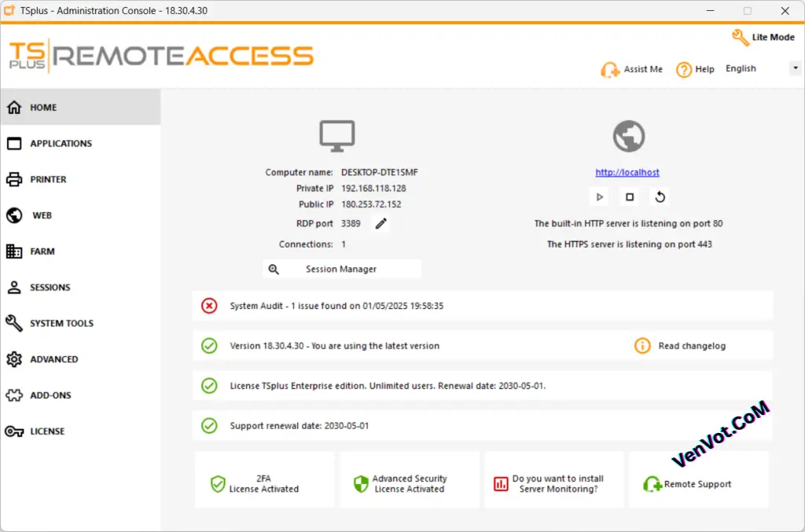Click the red System Audit error icon
Image resolution: width=805 pixels, height=532 pixels.
pyautogui.click(x=209, y=306)
